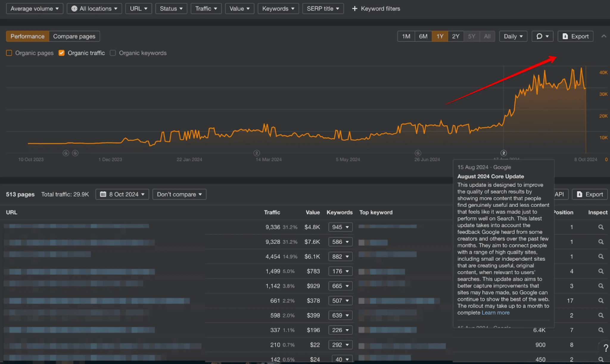This screenshot has width=610, height=364.
Task: Collapse the chart panel with the chevron
Action: [604, 36]
